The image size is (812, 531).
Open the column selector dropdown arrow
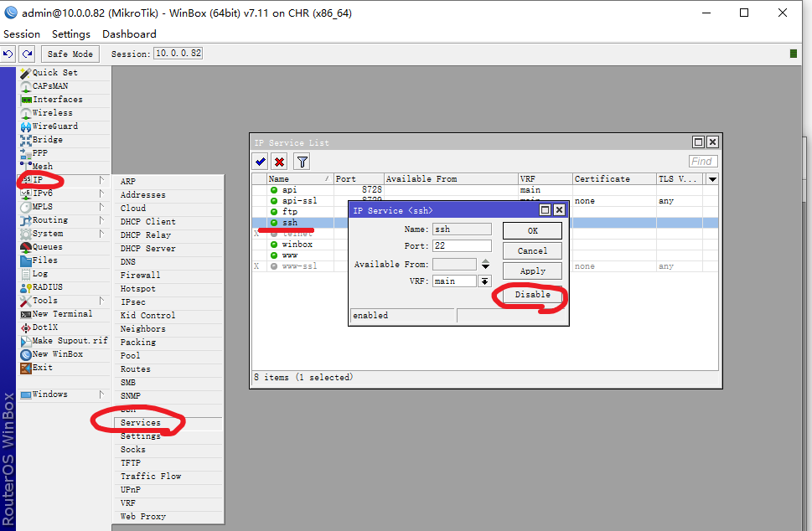[712, 179]
